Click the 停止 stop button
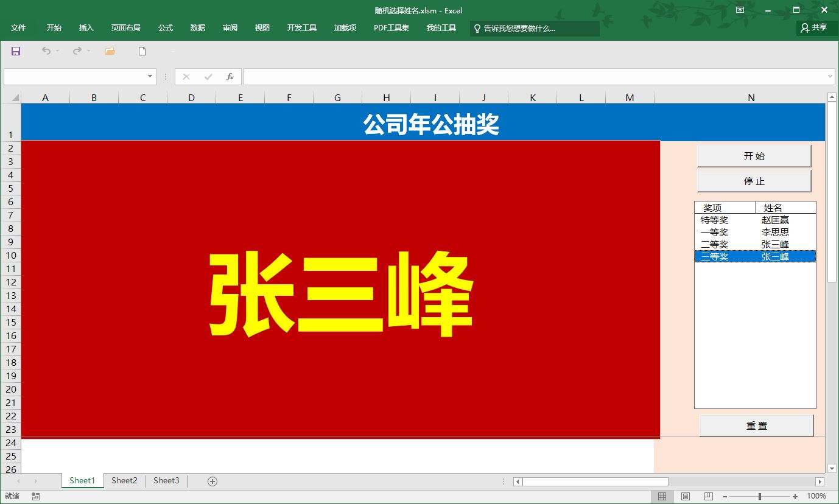839x504 pixels. tap(754, 181)
